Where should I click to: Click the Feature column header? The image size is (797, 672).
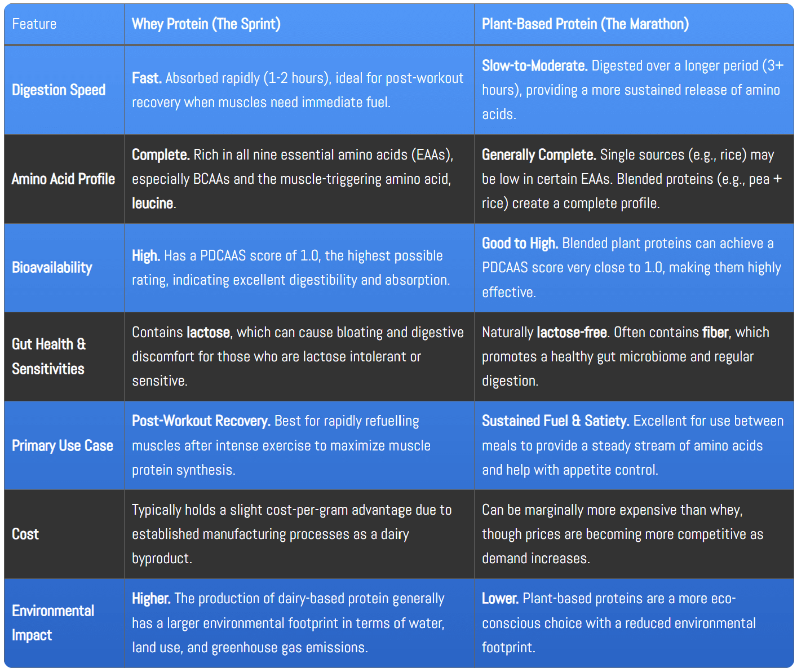coord(34,24)
